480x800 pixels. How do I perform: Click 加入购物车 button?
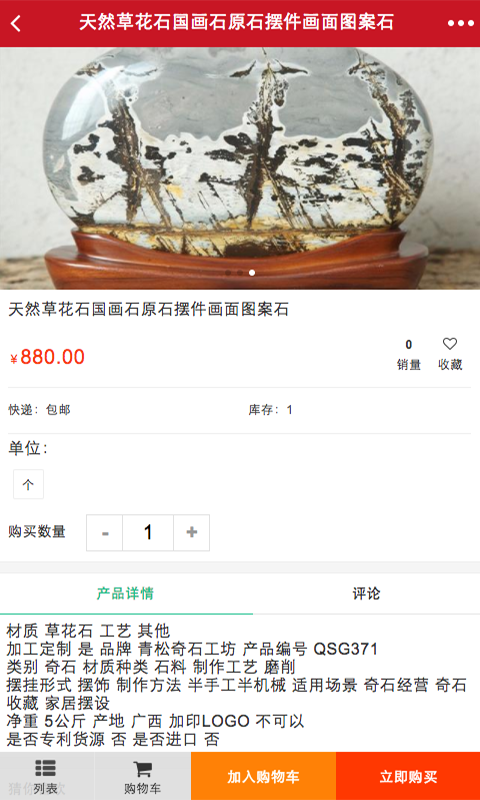coord(264,776)
